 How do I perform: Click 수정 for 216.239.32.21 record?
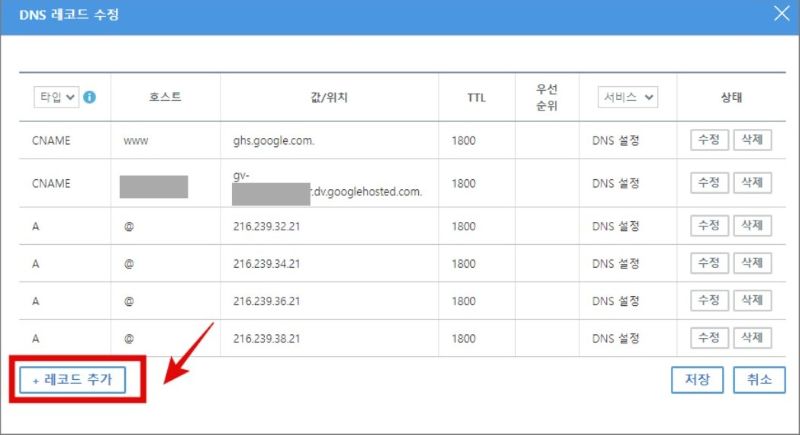pos(709,225)
